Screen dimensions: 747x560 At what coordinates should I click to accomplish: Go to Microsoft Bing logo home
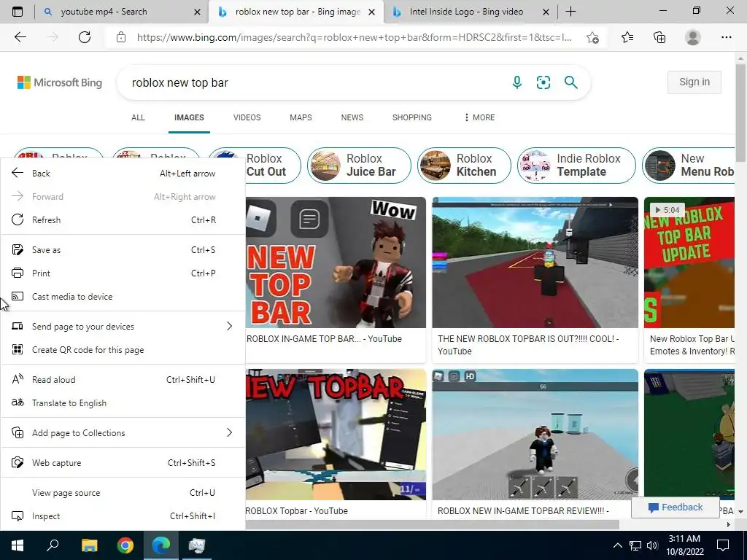click(x=60, y=82)
